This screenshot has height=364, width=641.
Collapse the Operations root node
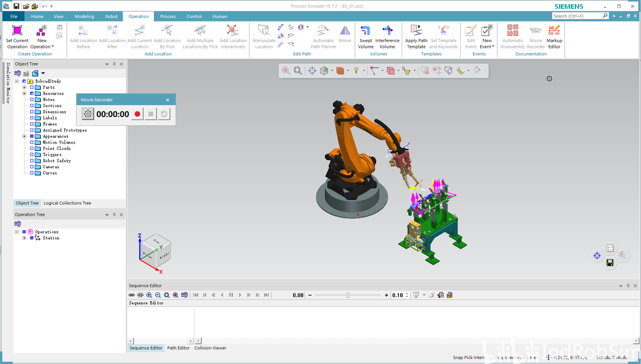point(17,232)
